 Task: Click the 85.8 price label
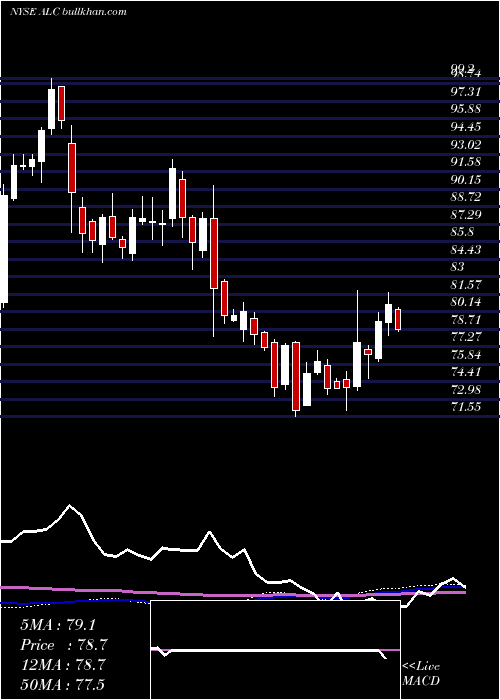point(462,232)
